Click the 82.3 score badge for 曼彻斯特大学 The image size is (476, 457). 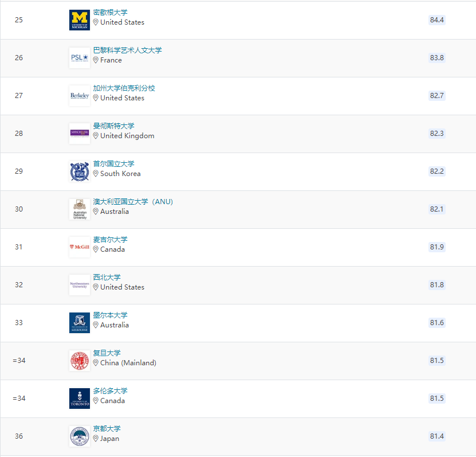click(x=436, y=134)
